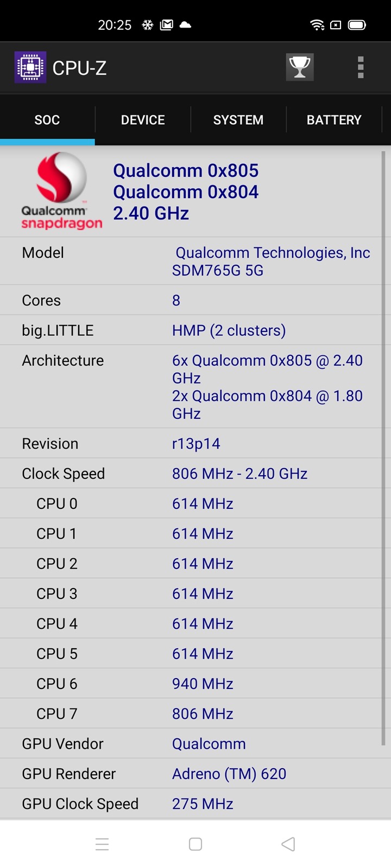Tap the battery status bar icon

tap(357, 25)
